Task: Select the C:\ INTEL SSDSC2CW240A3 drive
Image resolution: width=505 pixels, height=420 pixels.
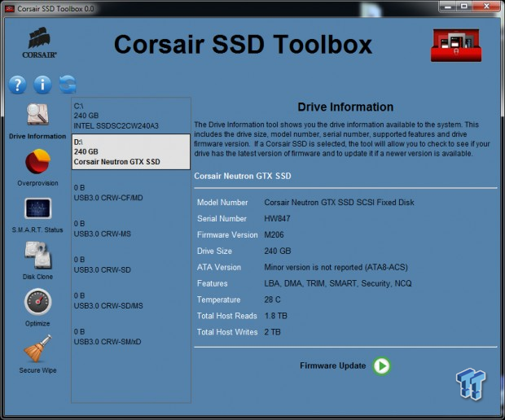Action: (131, 116)
